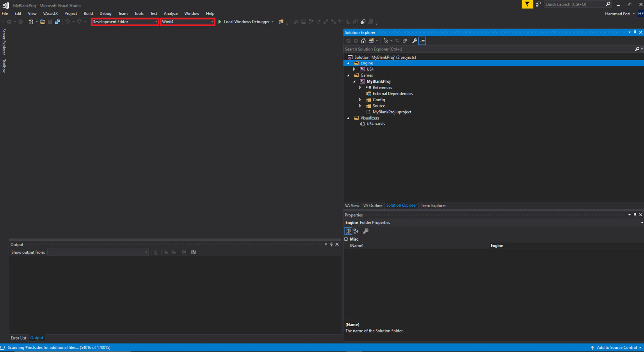Switch to the VA View tab
Image resolution: width=644 pixels, height=352 pixels.
(352, 205)
